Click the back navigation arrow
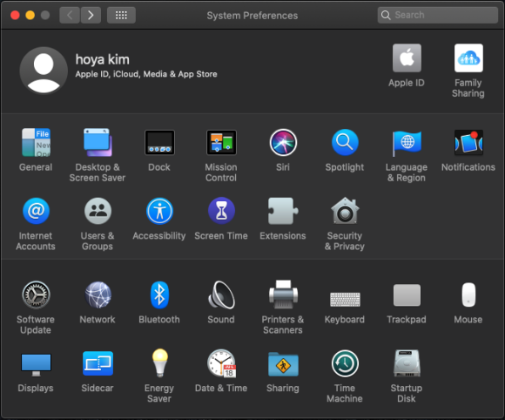505x420 pixels. (70, 15)
